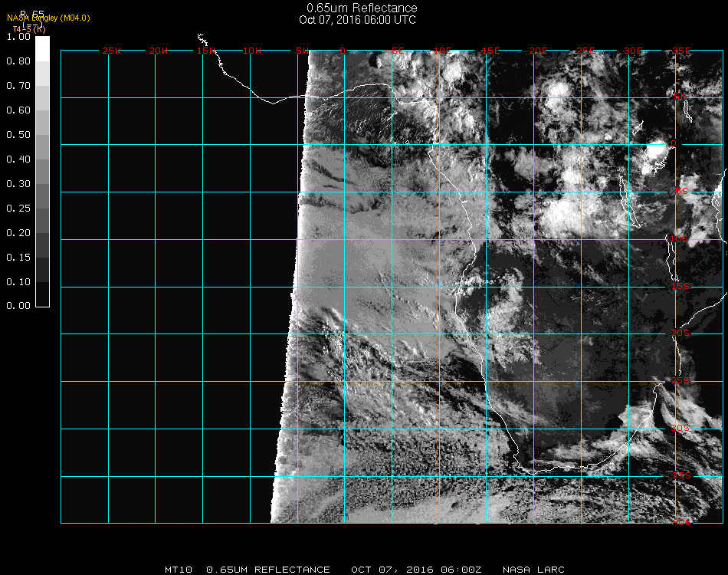
Task: Click the "25W" longitude label
Action: (111, 51)
